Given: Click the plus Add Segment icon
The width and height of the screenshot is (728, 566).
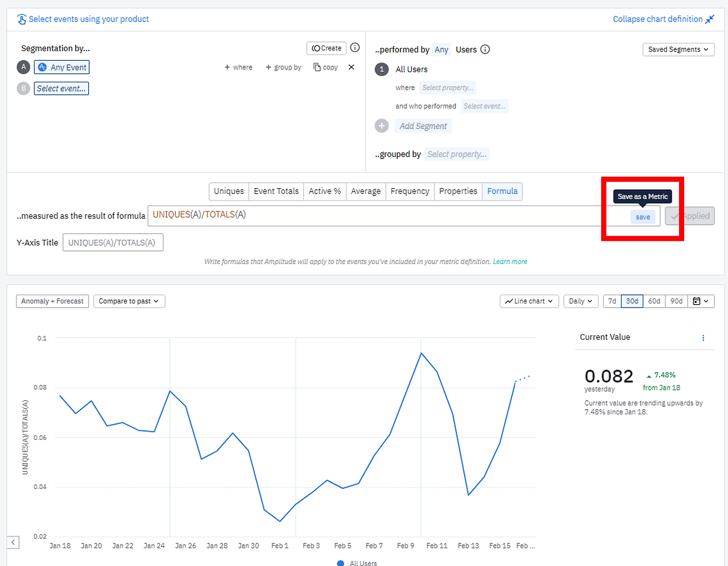Looking at the screenshot, I should (382, 126).
